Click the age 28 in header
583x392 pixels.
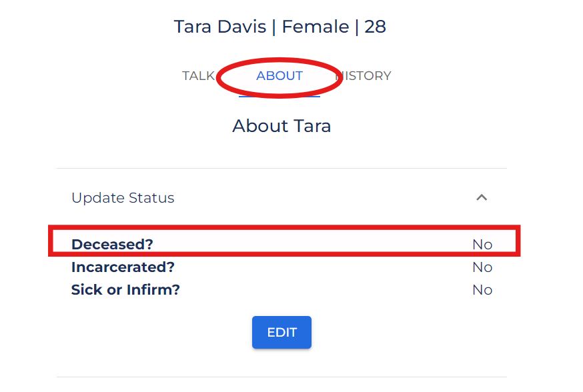click(375, 27)
